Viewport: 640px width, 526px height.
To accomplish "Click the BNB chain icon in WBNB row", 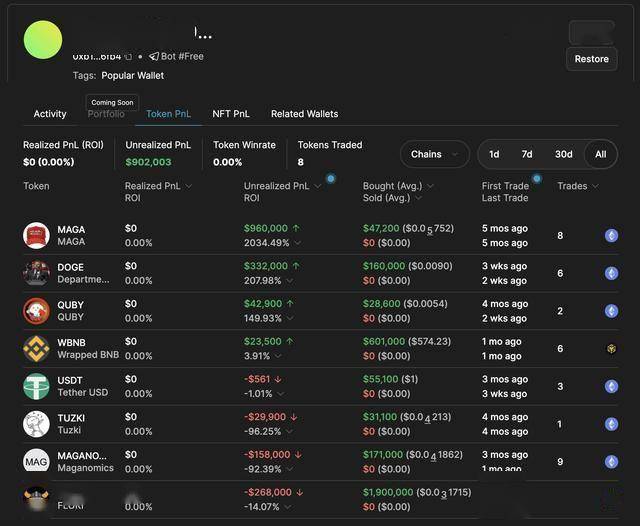I will 611,348.
